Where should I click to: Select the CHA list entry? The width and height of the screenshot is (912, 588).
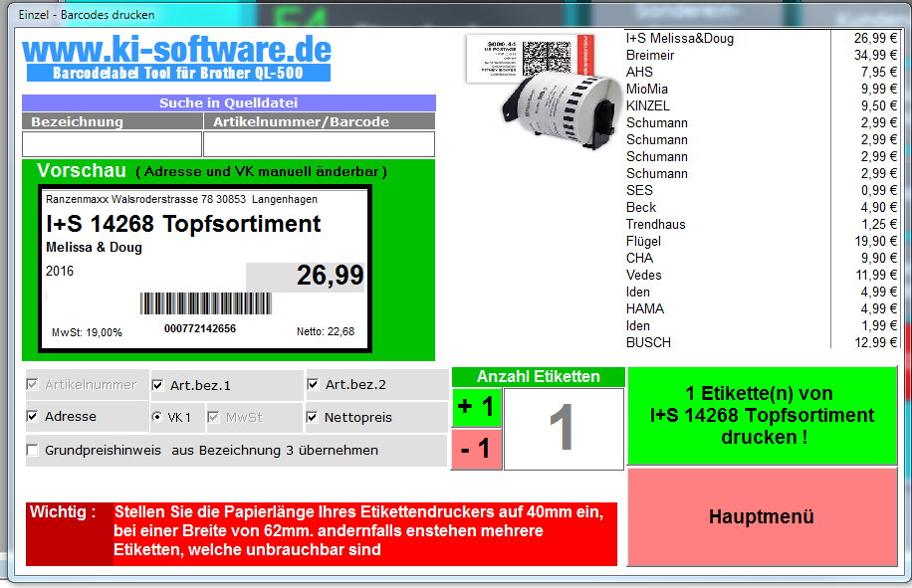(762, 258)
